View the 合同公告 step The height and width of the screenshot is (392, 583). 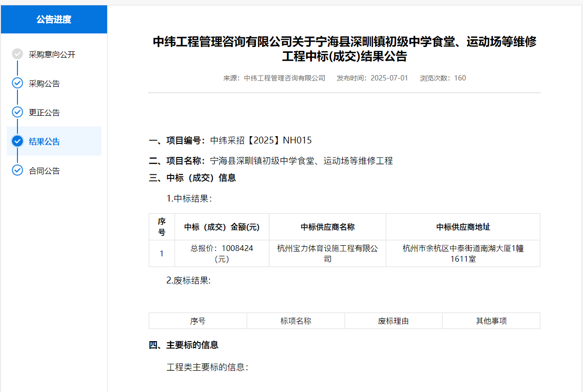pos(44,171)
